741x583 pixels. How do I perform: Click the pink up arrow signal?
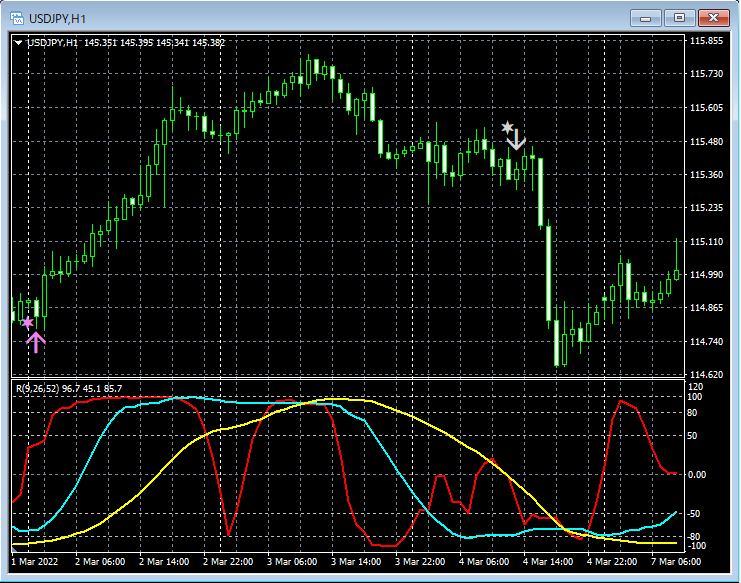pyautogui.click(x=35, y=343)
